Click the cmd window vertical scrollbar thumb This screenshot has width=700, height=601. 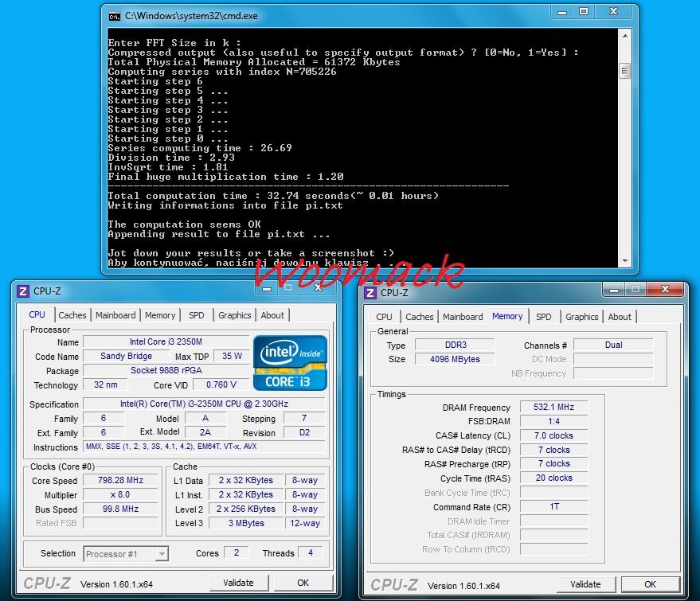click(x=625, y=71)
